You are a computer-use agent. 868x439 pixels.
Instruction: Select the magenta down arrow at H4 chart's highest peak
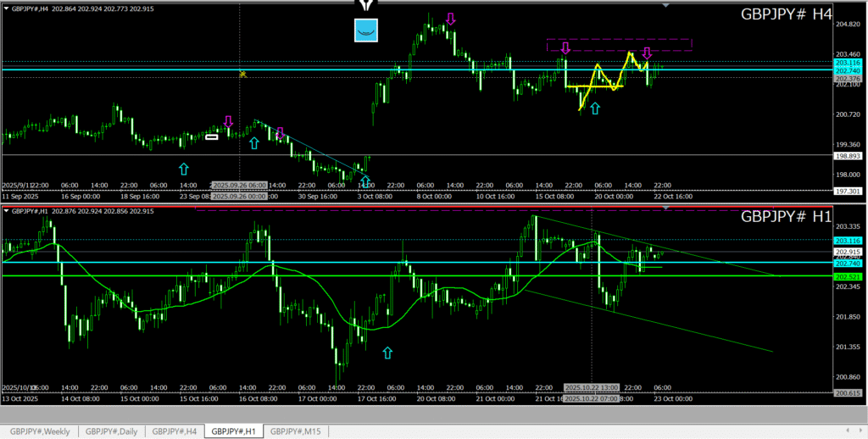451,19
